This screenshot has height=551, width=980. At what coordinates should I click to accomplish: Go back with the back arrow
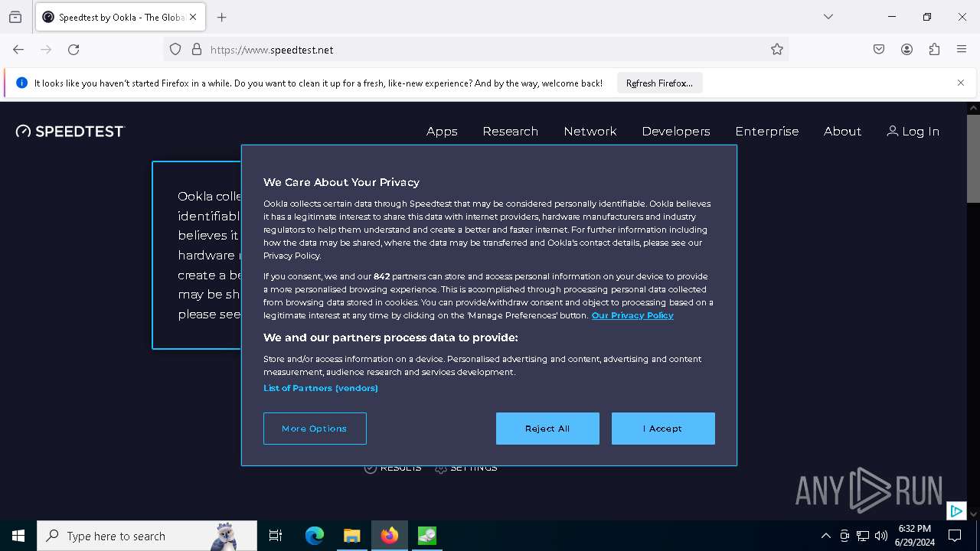coord(18,49)
